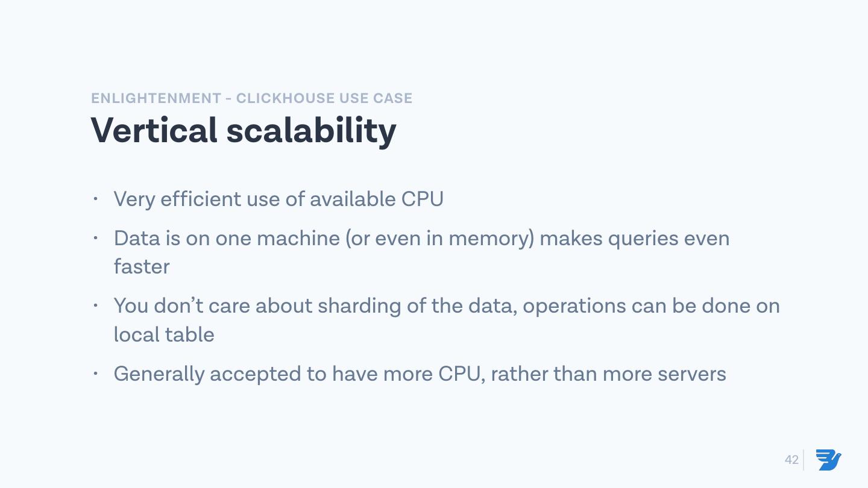Screen dimensions: 868x488
Task: Click the 'Enlightenment – ClickHouse use case' subtitle
Action: click(x=251, y=98)
